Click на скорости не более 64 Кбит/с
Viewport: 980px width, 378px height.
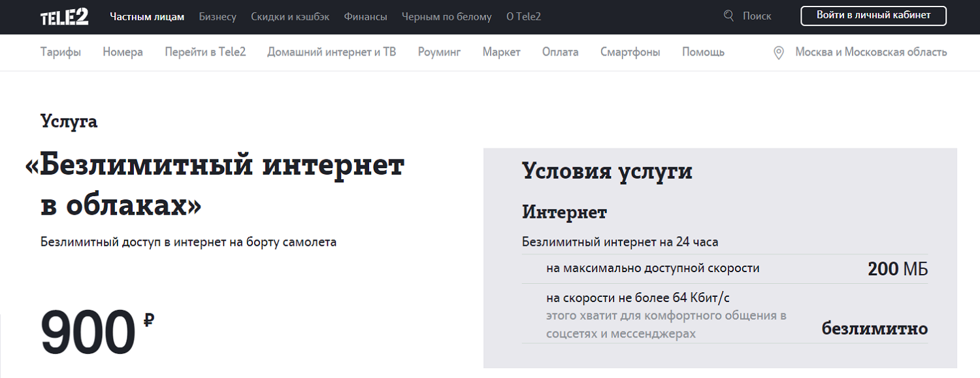tap(638, 298)
